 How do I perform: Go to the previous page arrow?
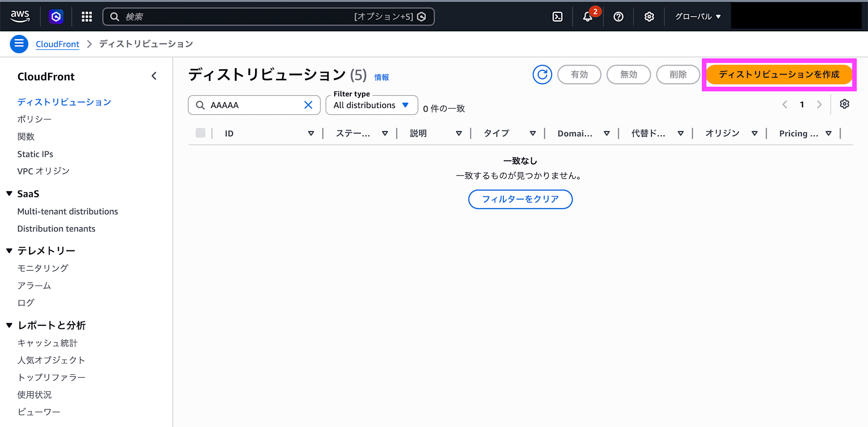point(785,105)
